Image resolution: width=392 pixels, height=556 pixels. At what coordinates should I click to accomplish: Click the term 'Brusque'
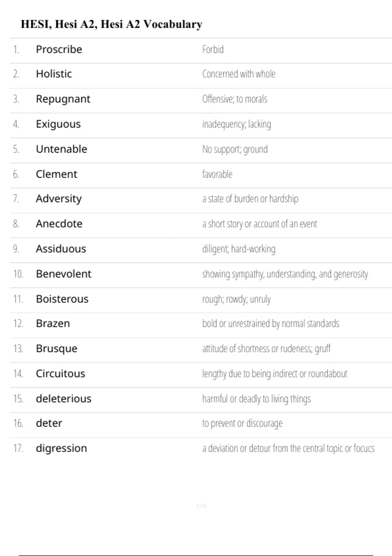[57, 349]
